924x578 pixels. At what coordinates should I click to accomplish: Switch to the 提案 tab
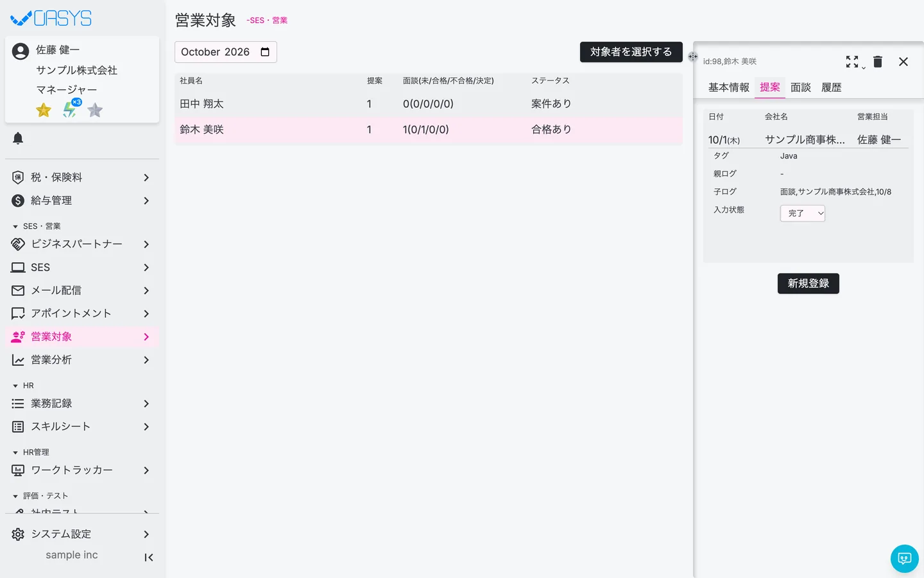click(x=770, y=87)
